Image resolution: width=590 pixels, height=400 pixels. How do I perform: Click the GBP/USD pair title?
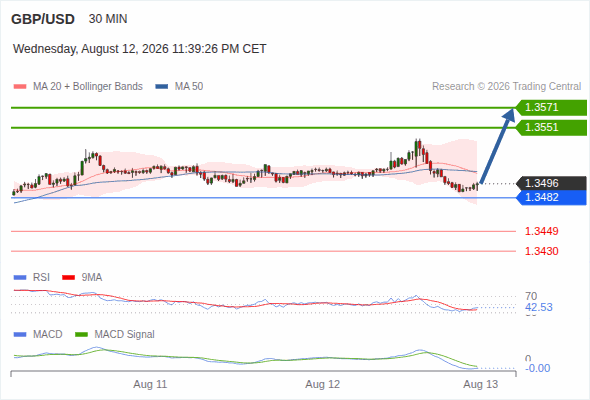point(43,19)
